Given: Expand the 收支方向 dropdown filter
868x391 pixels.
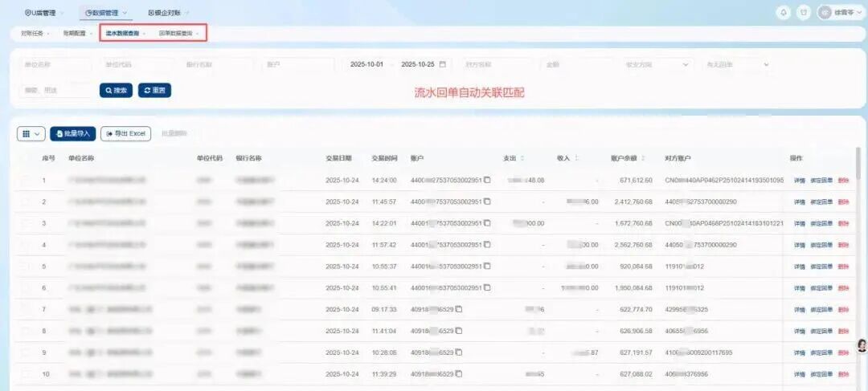Looking at the screenshot, I should point(657,64).
